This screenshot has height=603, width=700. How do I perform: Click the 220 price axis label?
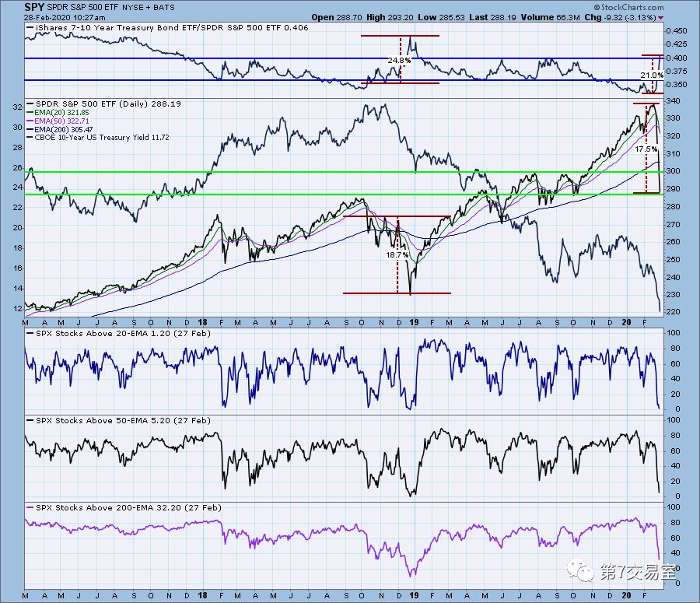point(674,312)
